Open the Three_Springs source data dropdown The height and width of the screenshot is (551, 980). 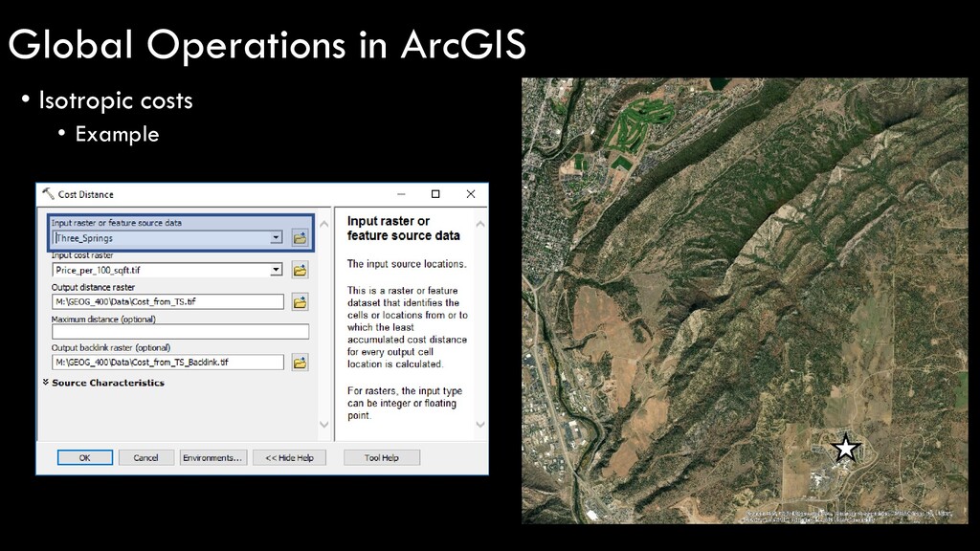click(276, 238)
